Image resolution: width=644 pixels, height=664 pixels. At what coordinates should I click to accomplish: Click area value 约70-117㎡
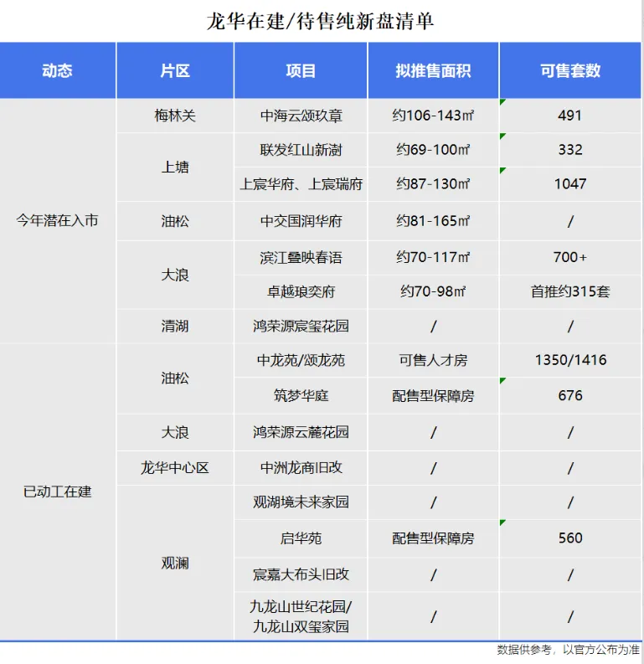click(433, 258)
